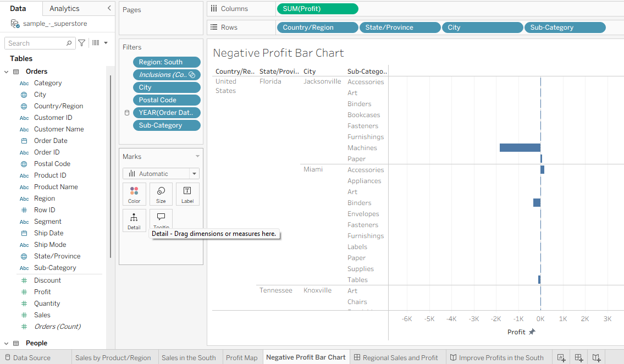Click the Sub-Category pill on Rows
This screenshot has width=624, height=364.
[x=565, y=27]
